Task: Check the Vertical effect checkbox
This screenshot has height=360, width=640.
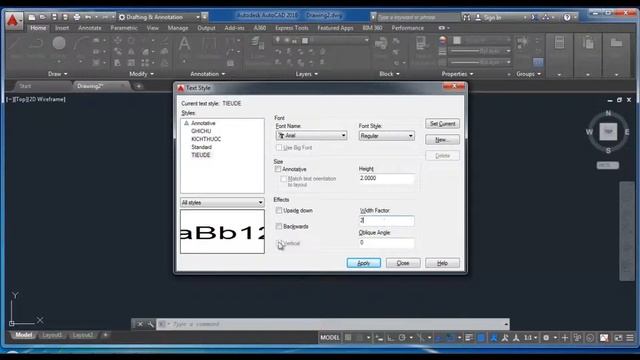Action: [280, 244]
